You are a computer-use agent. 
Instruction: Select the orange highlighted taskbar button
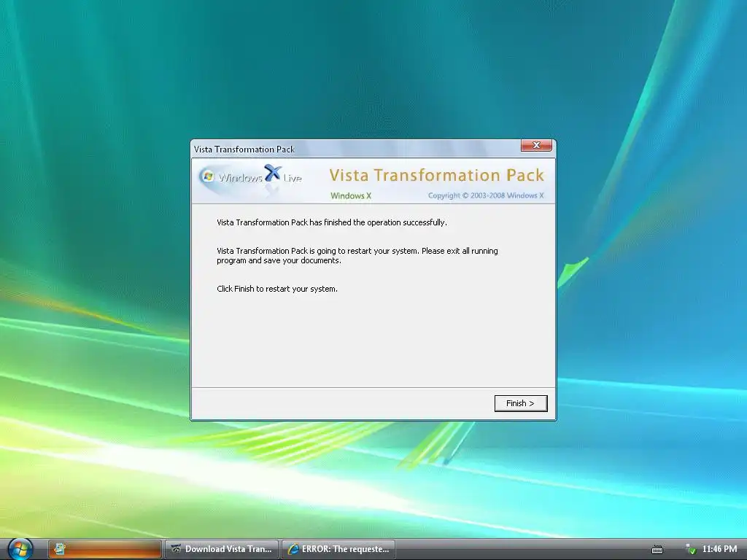coord(105,549)
